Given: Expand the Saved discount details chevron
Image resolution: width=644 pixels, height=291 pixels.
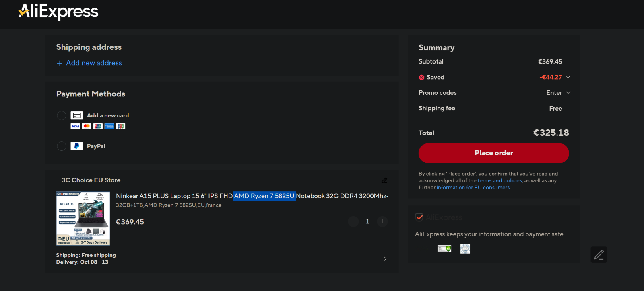Looking at the screenshot, I should (x=568, y=77).
